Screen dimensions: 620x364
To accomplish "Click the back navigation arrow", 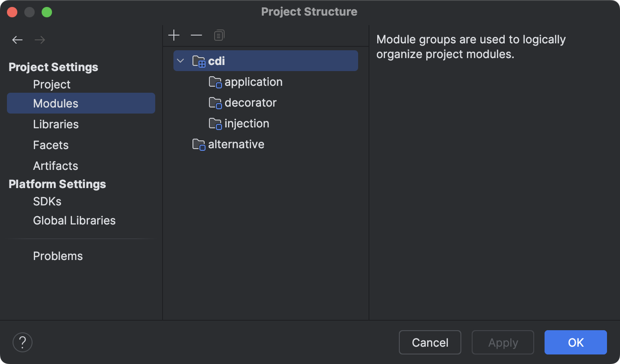I will [17, 39].
